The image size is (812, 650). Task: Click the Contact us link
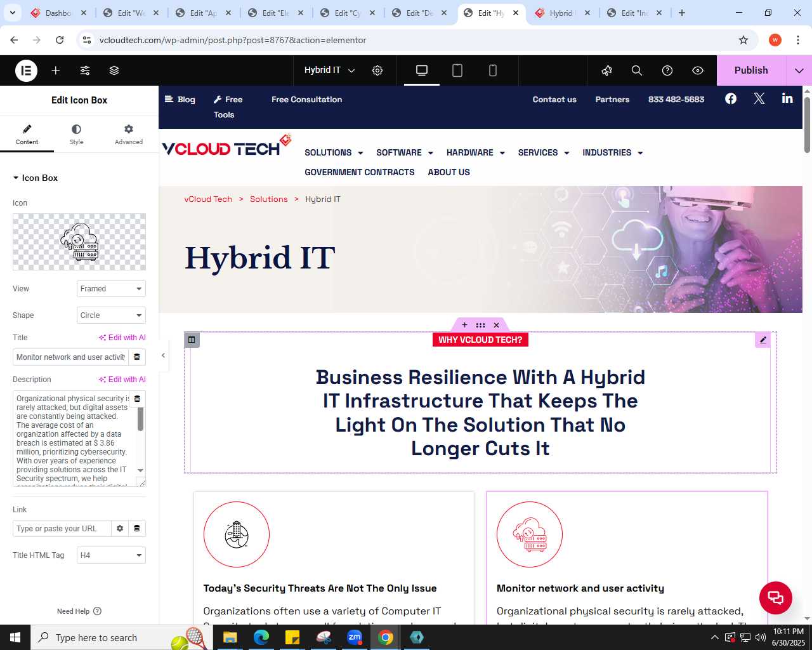[x=554, y=99]
